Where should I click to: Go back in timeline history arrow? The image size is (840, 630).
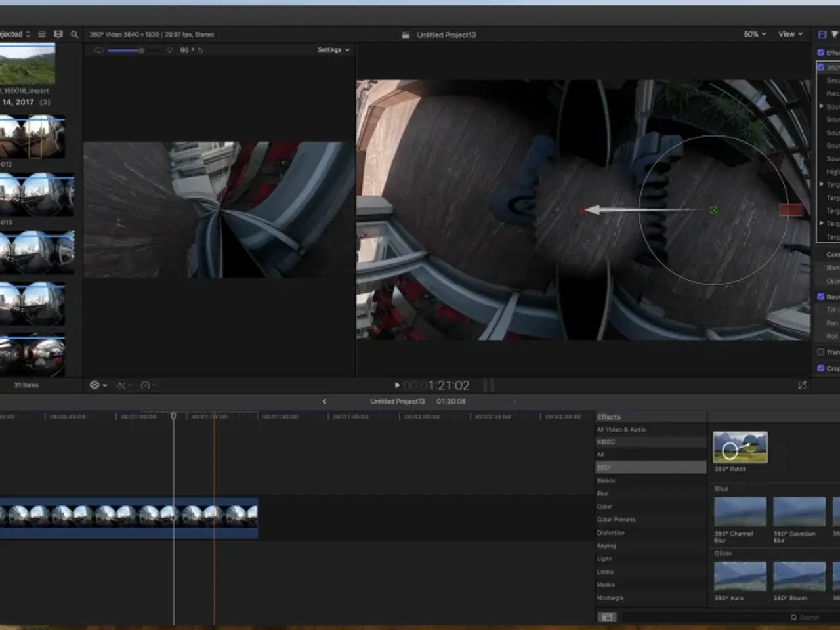point(324,401)
